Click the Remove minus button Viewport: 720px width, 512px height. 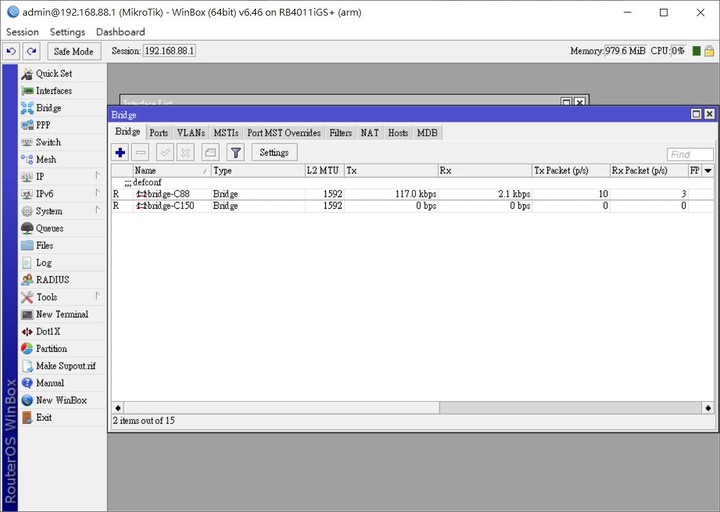tap(141, 152)
